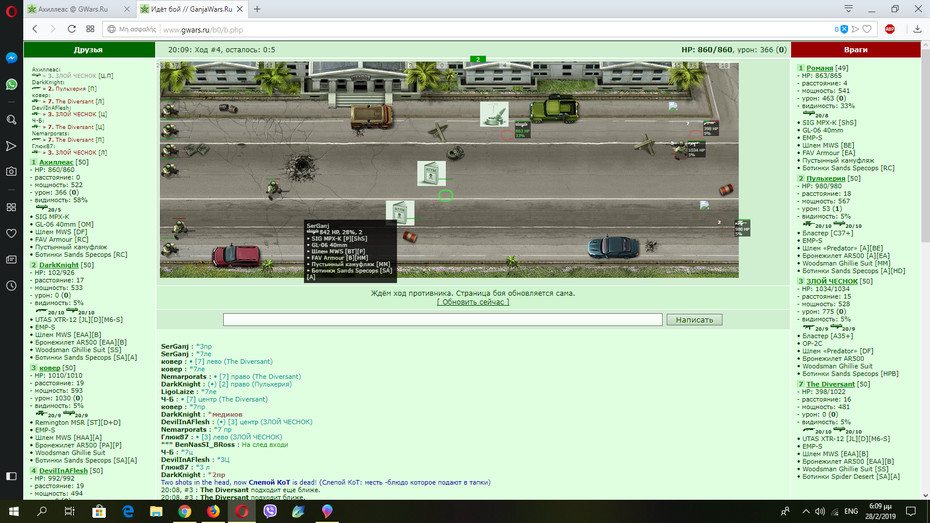
Task: Open DarkKnight player profile link
Action: pyautogui.click(x=59, y=265)
